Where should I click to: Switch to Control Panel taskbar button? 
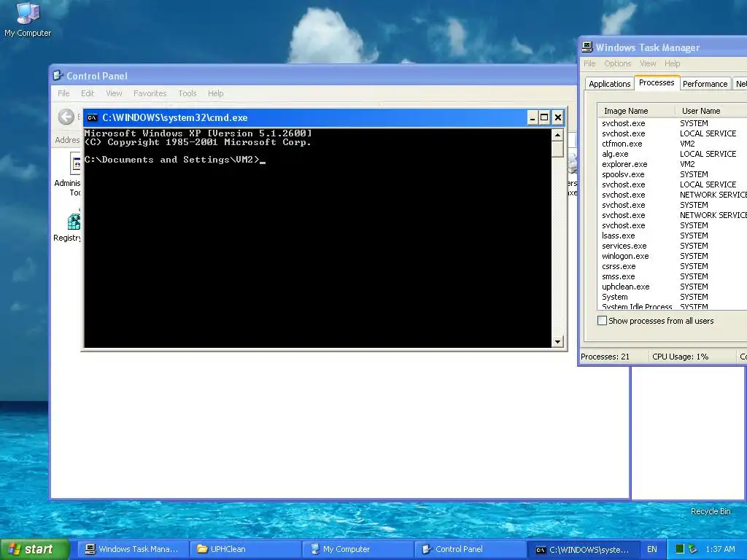point(471,549)
